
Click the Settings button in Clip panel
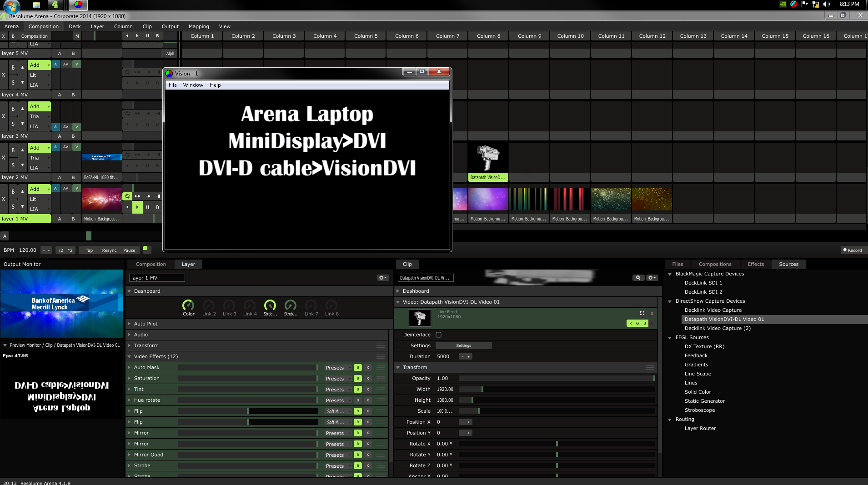(463, 346)
